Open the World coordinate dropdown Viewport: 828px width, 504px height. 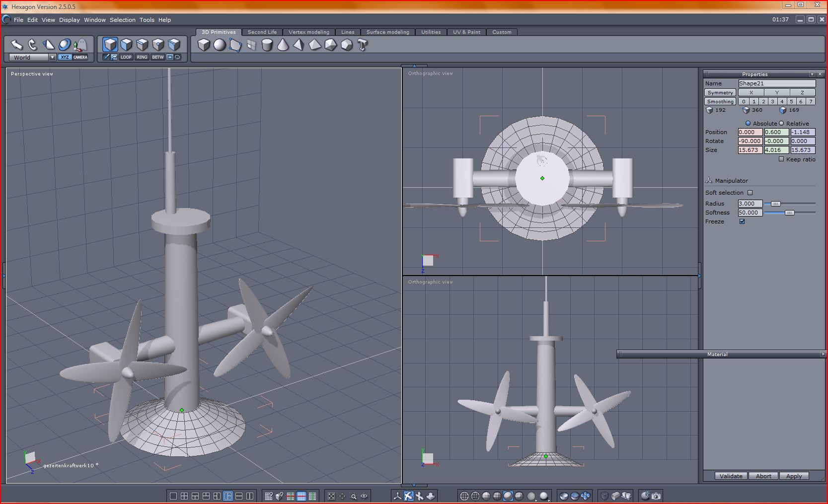coord(52,58)
